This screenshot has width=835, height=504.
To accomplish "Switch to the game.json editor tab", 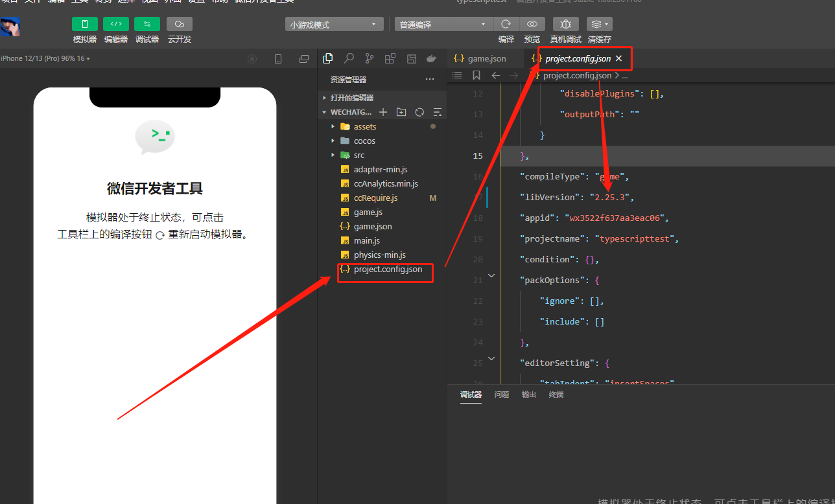I will (x=486, y=58).
